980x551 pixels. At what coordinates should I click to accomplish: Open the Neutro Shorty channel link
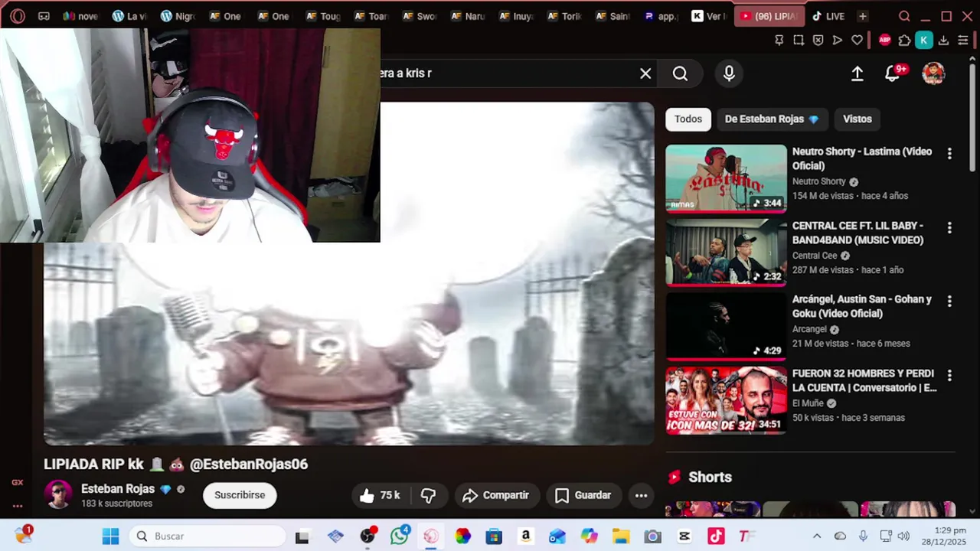point(818,181)
